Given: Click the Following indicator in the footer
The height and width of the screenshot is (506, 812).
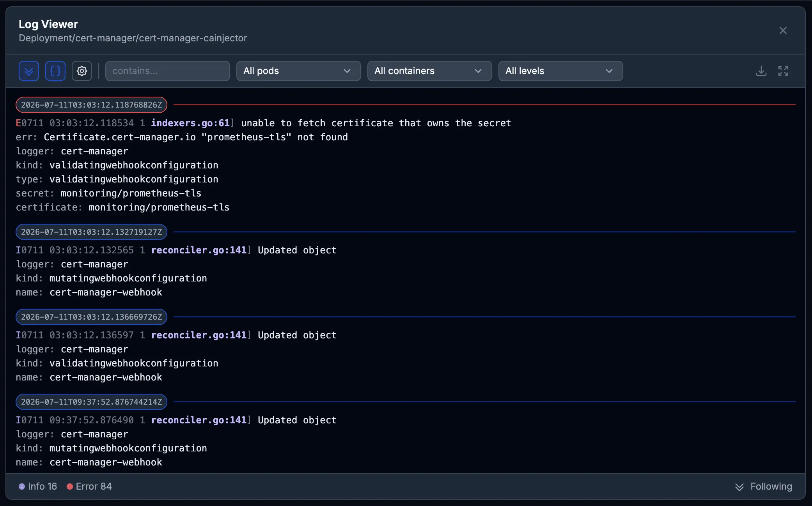Looking at the screenshot, I should 764,487.
